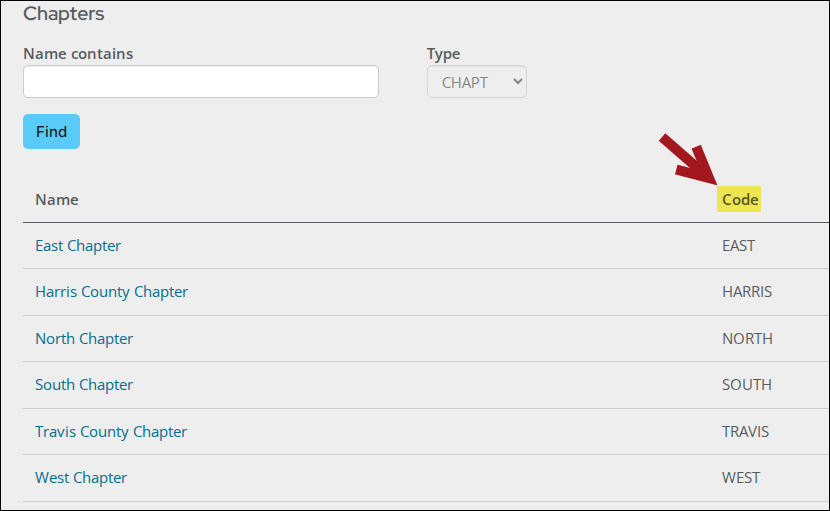
Task: Click the Type label above dropdown
Action: point(443,54)
